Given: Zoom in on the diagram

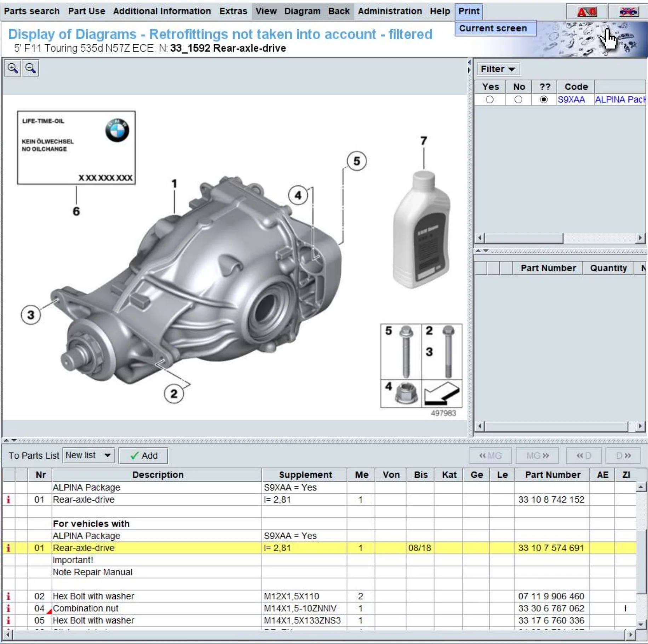Looking at the screenshot, I should (12, 68).
